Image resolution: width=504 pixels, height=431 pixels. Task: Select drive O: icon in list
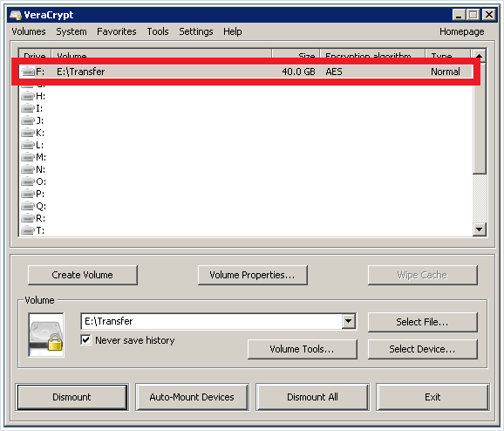click(x=28, y=181)
